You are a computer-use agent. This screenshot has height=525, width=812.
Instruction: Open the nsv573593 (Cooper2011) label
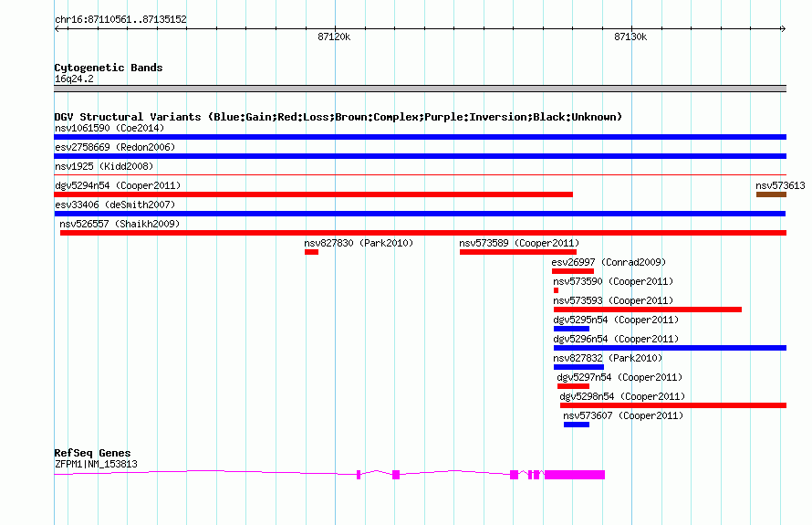click(x=613, y=300)
